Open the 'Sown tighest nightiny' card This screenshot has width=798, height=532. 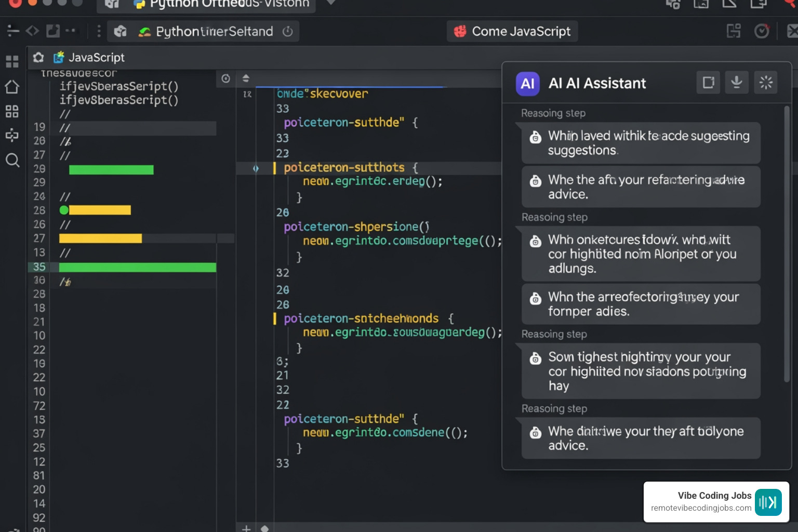(641, 371)
